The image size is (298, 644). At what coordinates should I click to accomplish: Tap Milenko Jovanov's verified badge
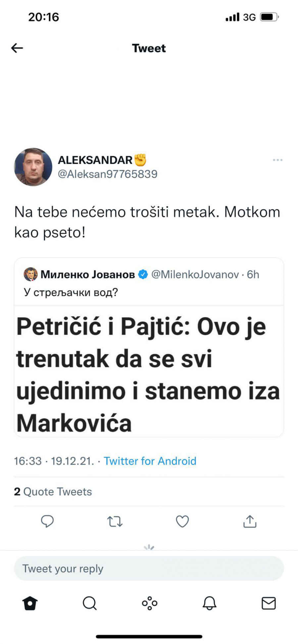142,274
